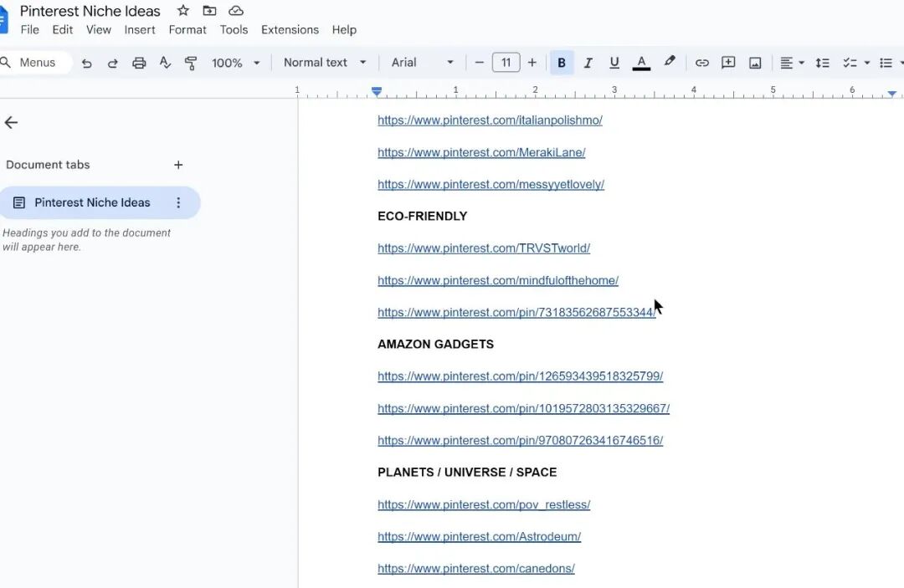Click the font size field showing 11

506,62
